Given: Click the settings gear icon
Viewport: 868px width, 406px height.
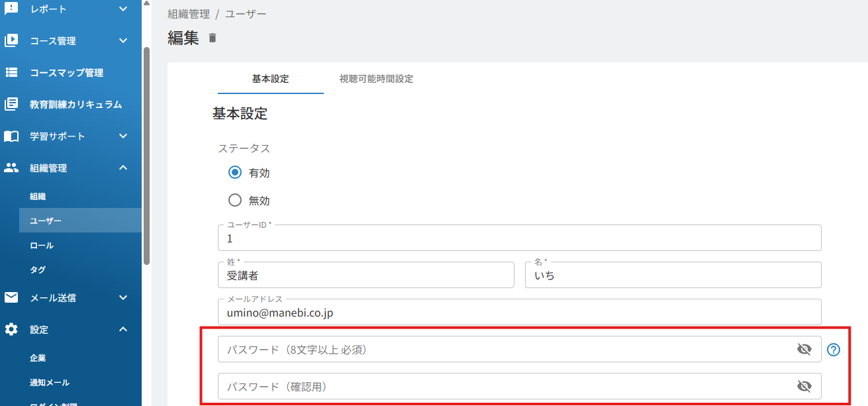Looking at the screenshot, I should pos(11,329).
